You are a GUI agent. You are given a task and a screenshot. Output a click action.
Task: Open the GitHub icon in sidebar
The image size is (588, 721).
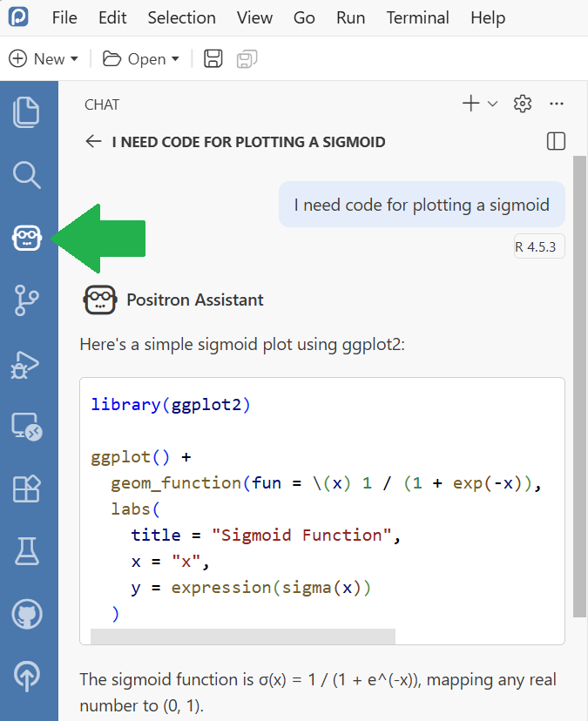click(x=27, y=614)
